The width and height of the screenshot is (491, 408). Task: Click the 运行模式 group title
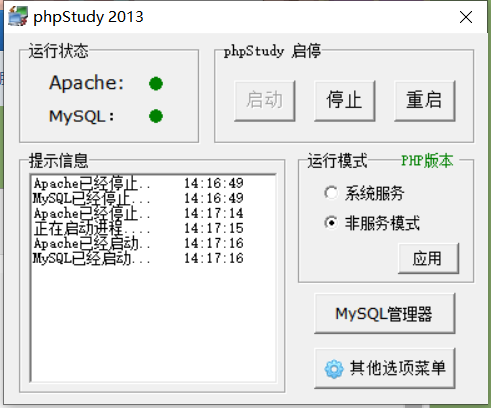(x=337, y=161)
